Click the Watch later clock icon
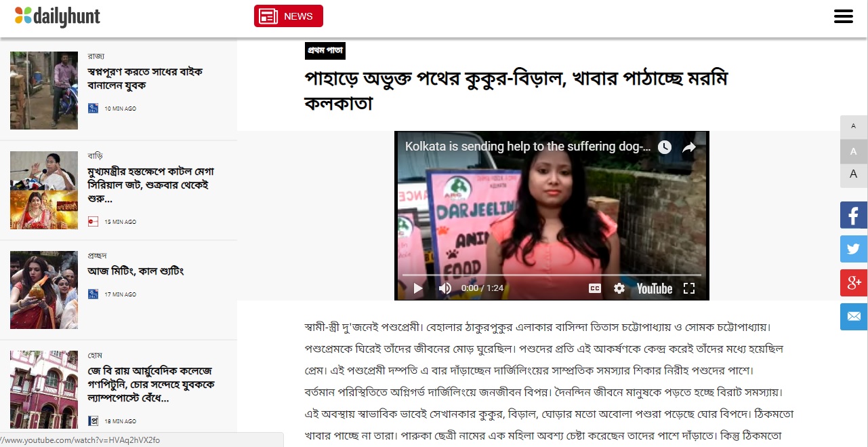 [x=665, y=147]
